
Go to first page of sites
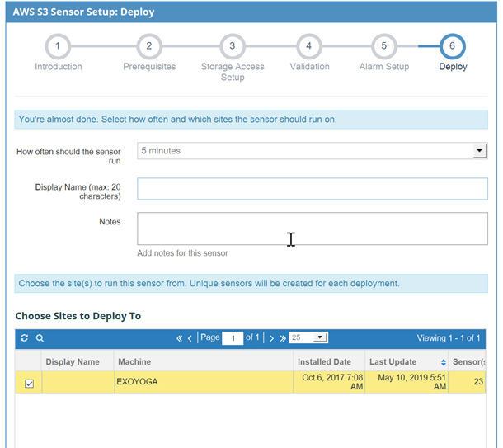(179, 338)
